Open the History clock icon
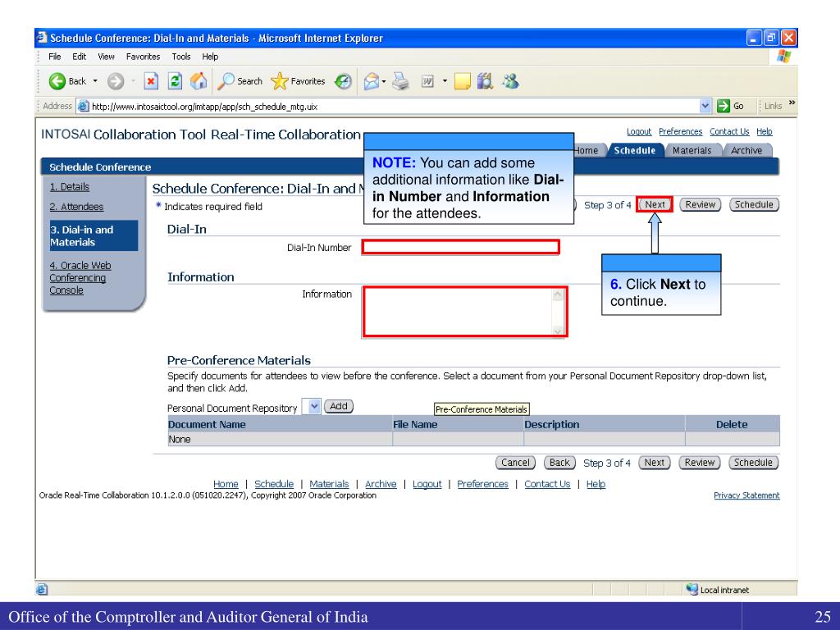This screenshot has width=840, height=630. (343, 81)
